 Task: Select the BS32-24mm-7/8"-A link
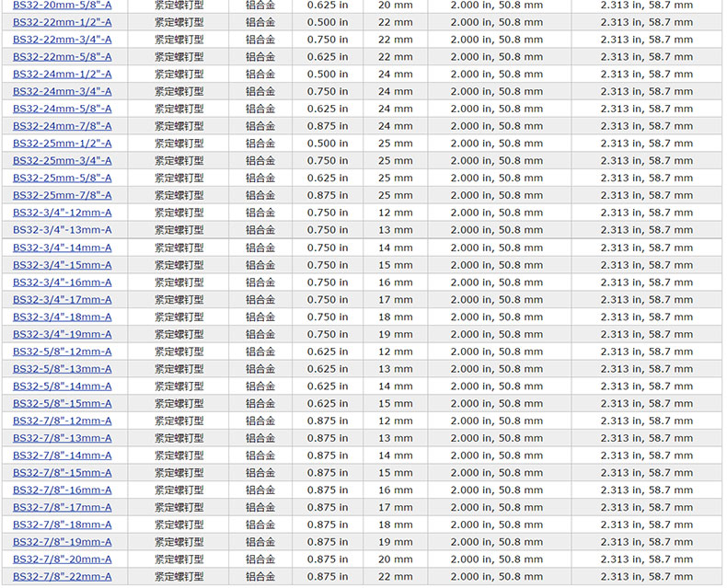point(63,126)
